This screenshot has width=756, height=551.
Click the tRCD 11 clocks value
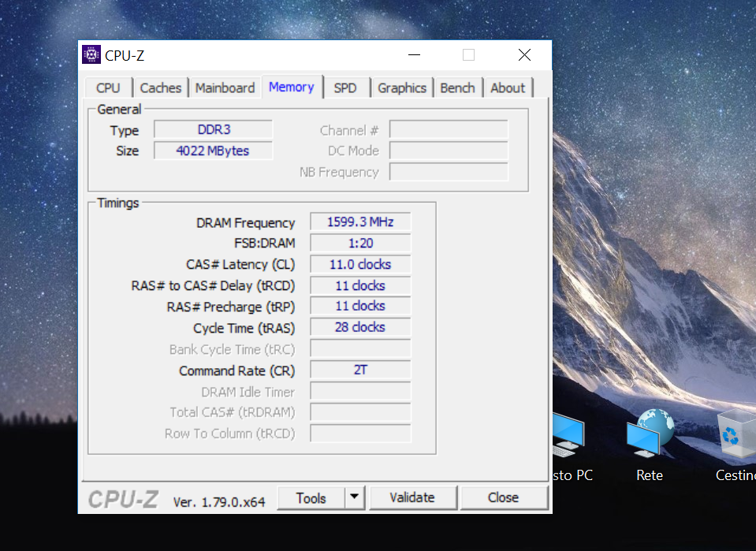coord(360,285)
